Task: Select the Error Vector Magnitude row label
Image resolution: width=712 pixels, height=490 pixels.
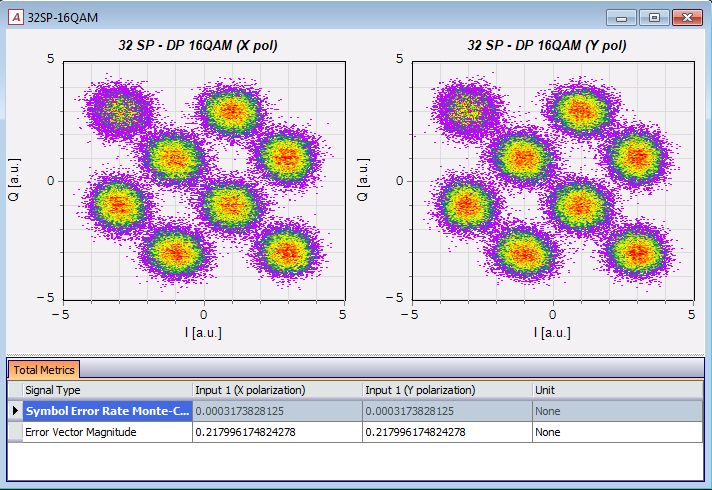Action: point(106,432)
